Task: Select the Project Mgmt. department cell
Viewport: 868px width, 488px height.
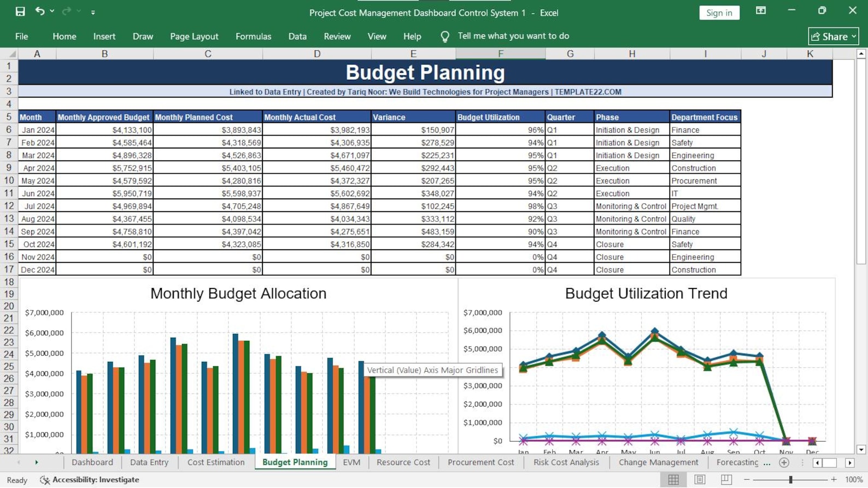Action: click(x=705, y=206)
